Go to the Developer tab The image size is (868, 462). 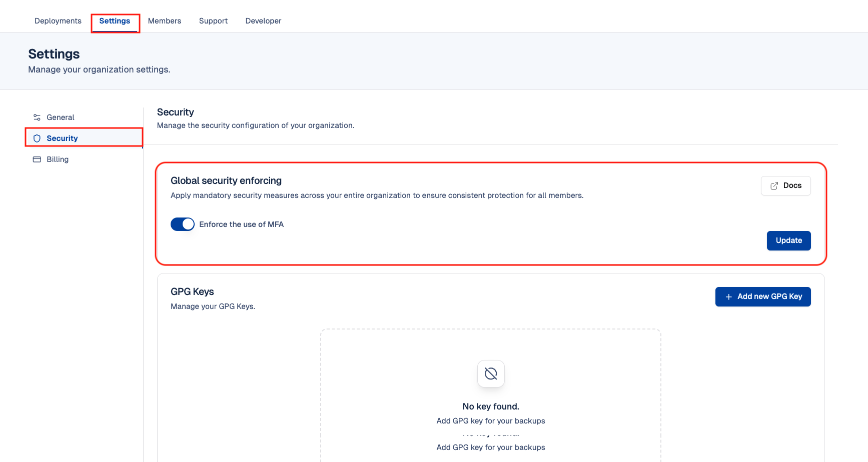pyautogui.click(x=263, y=21)
